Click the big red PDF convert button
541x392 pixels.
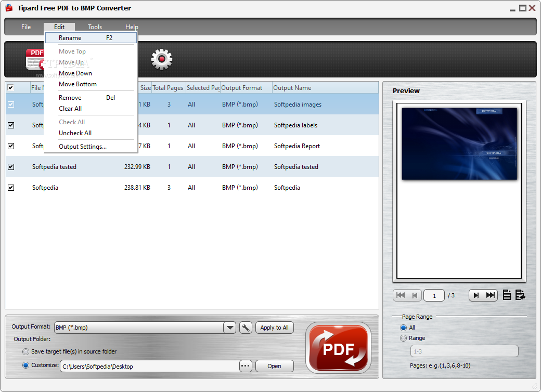pos(338,348)
